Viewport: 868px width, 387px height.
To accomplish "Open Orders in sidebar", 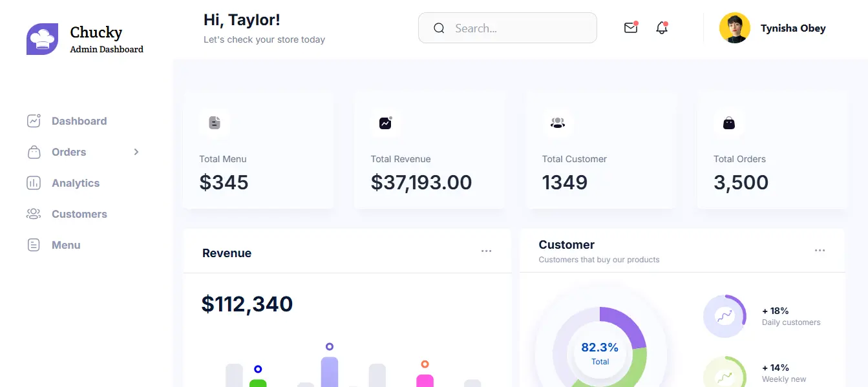I will click(x=69, y=152).
